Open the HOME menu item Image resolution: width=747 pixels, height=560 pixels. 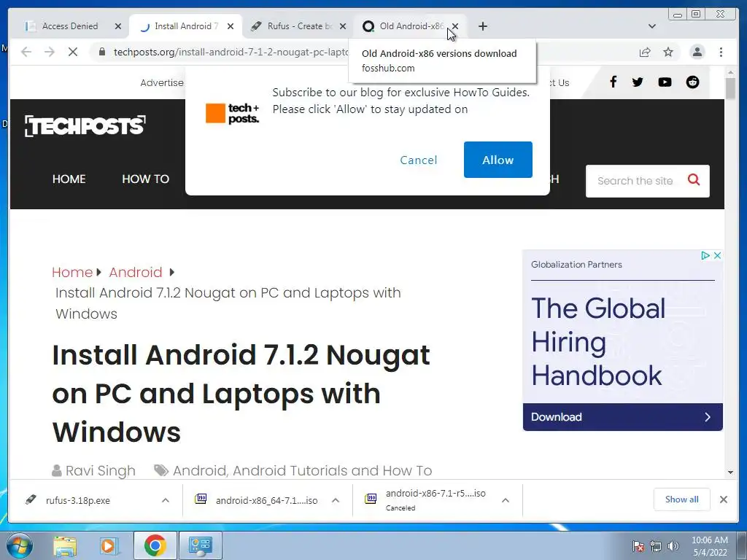point(69,179)
